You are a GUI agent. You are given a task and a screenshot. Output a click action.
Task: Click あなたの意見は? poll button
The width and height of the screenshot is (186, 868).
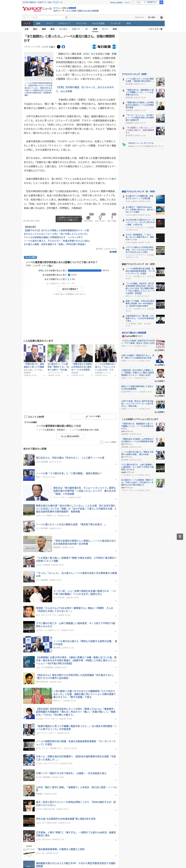click(x=70, y=289)
